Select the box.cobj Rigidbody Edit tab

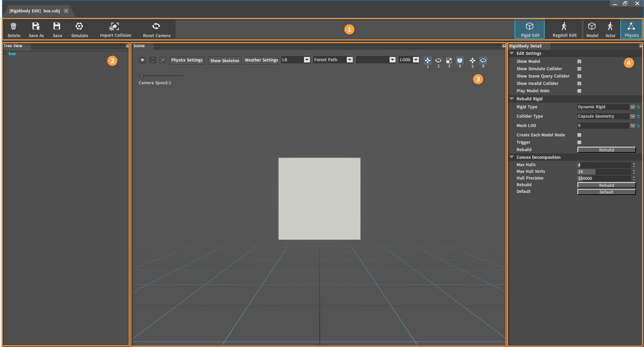[35, 11]
